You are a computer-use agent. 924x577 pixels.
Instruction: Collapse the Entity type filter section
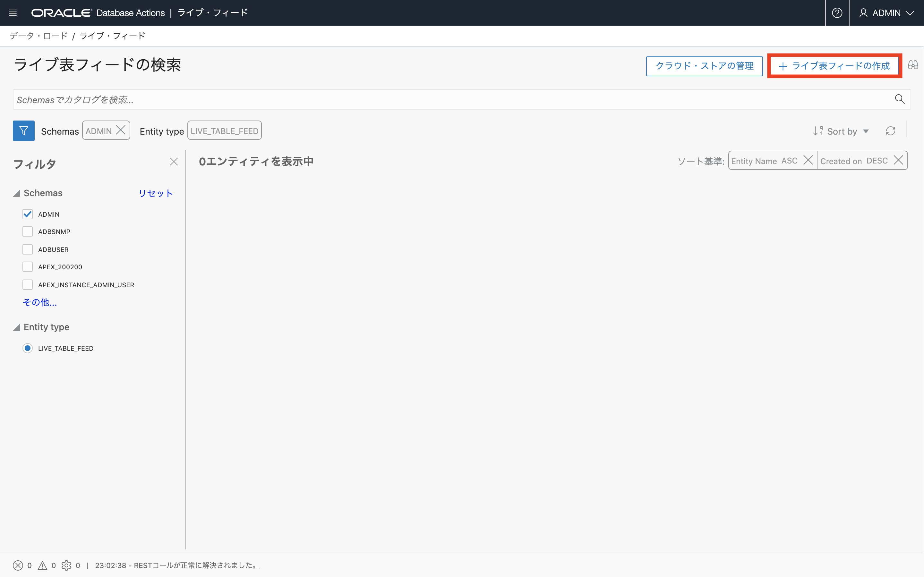pos(17,327)
